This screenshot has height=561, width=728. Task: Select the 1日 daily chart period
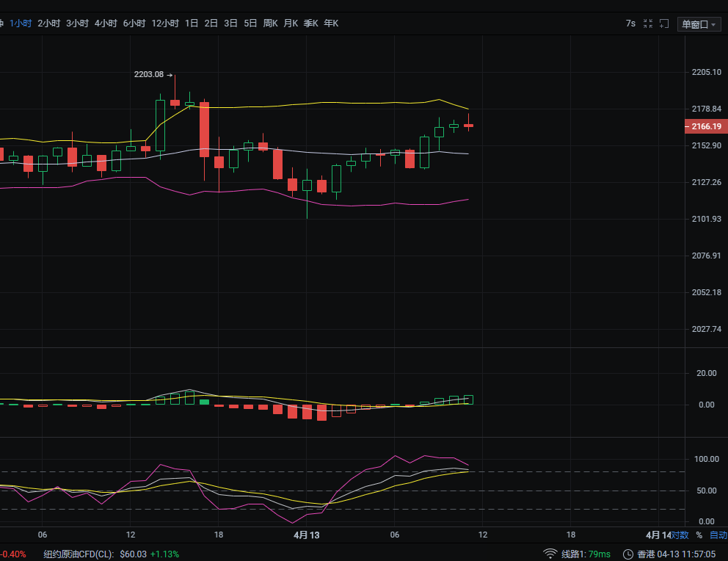192,23
